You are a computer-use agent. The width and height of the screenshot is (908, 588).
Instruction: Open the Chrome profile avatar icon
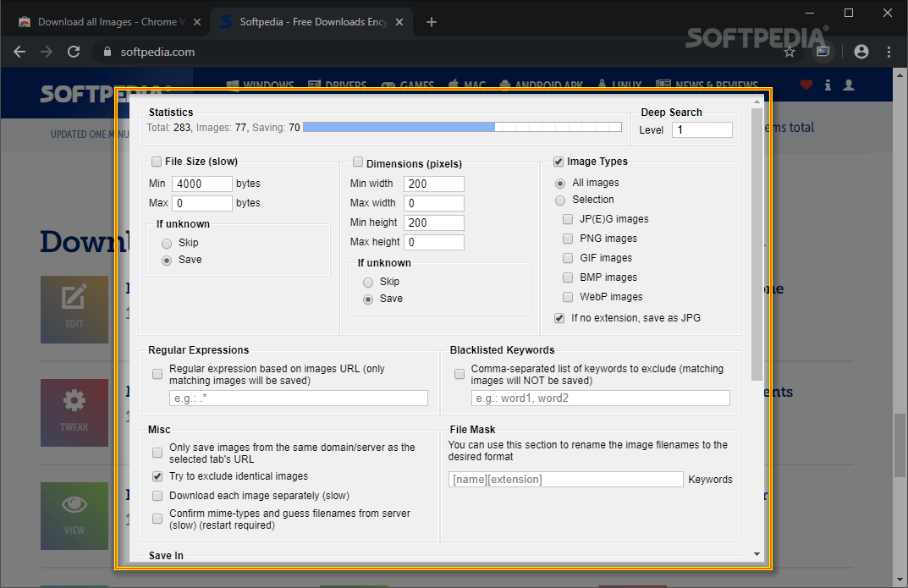(861, 52)
